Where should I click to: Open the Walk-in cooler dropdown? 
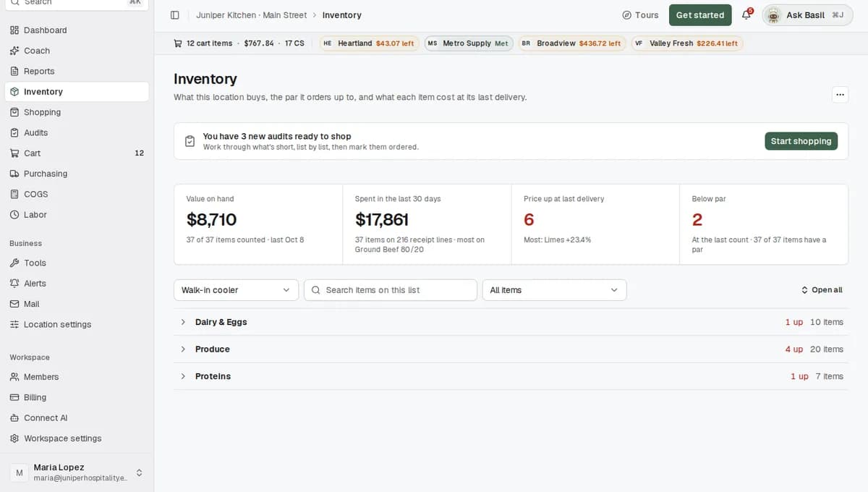[236, 290]
